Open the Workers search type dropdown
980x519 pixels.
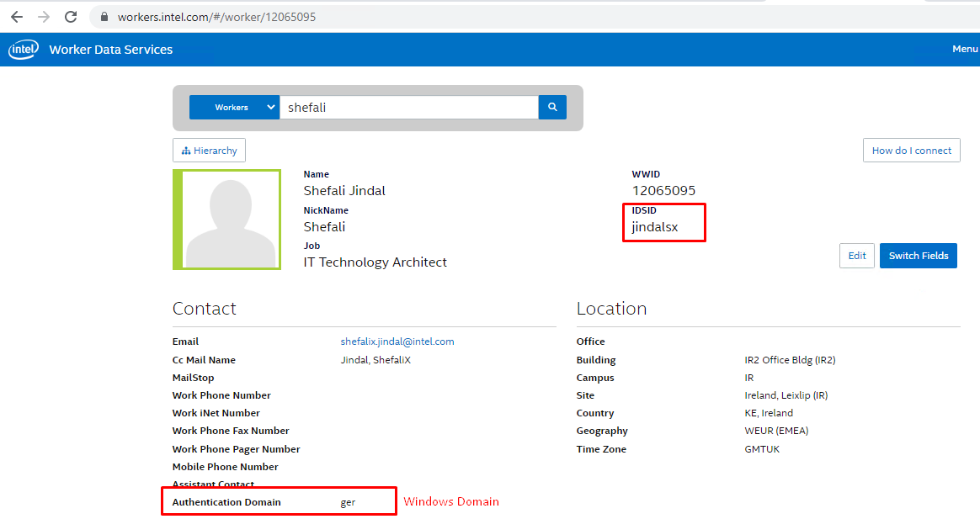point(234,108)
